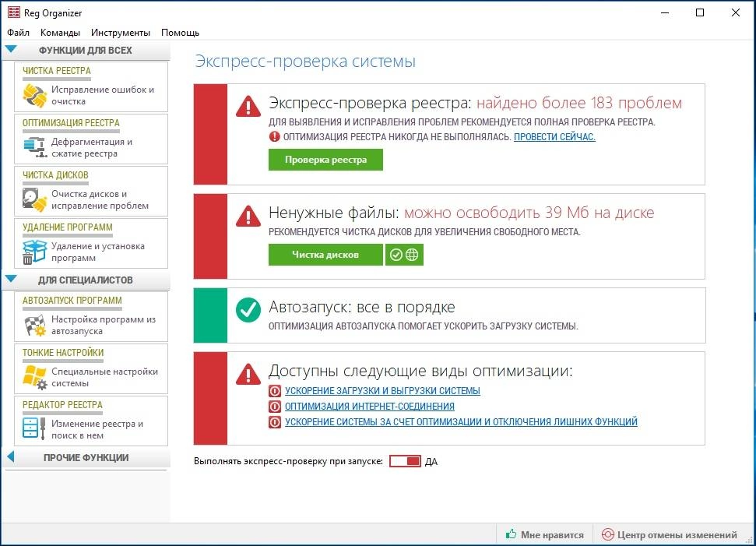This screenshot has height=546, width=756.
Task: Click Мне нравится in the status bar
Action: [545, 534]
